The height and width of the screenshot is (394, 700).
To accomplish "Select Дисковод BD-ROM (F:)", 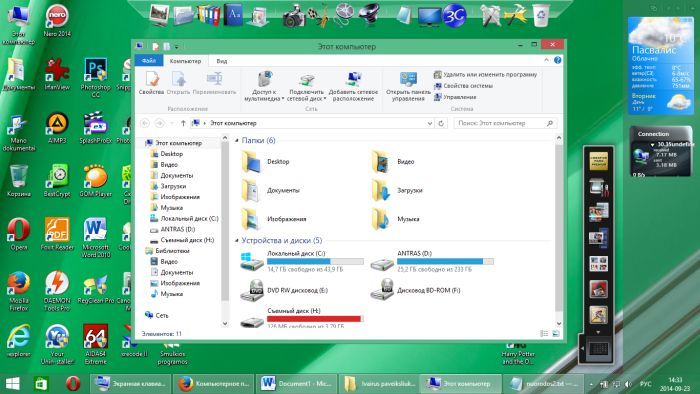I will [x=415, y=290].
